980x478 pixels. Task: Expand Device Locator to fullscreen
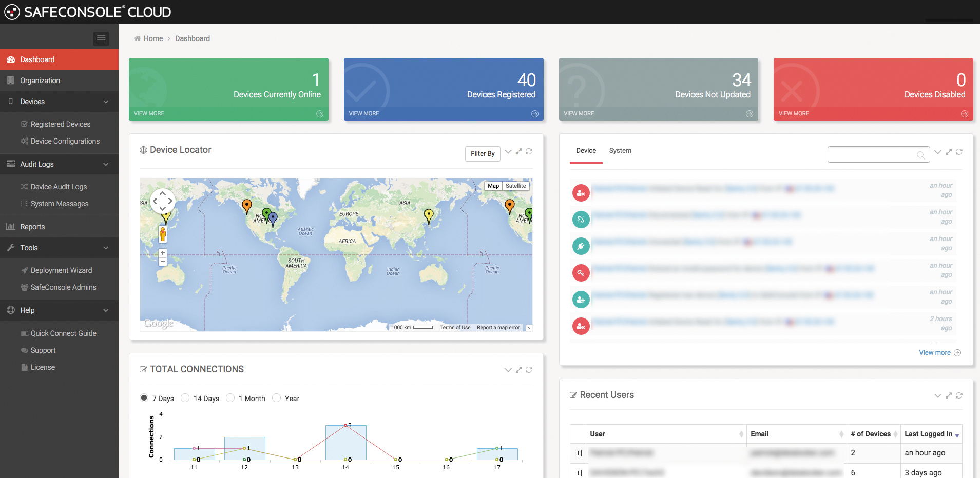[519, 152]
